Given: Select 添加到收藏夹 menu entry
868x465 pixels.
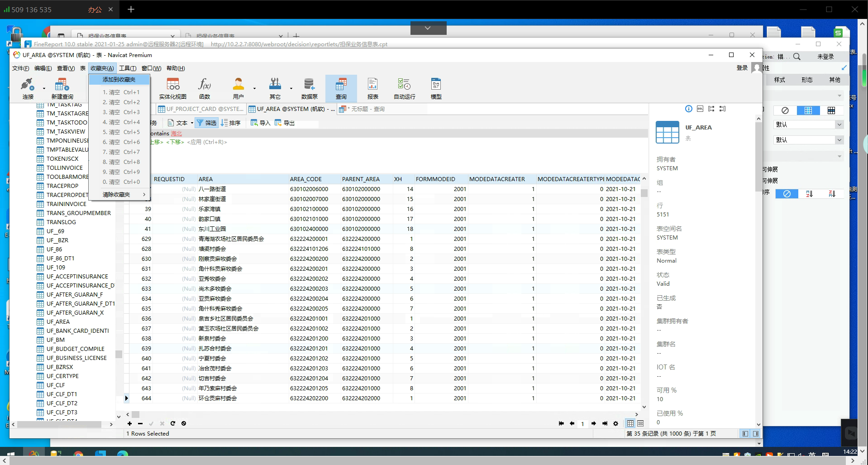Looking at the screenshot, I should click(119, 79).
